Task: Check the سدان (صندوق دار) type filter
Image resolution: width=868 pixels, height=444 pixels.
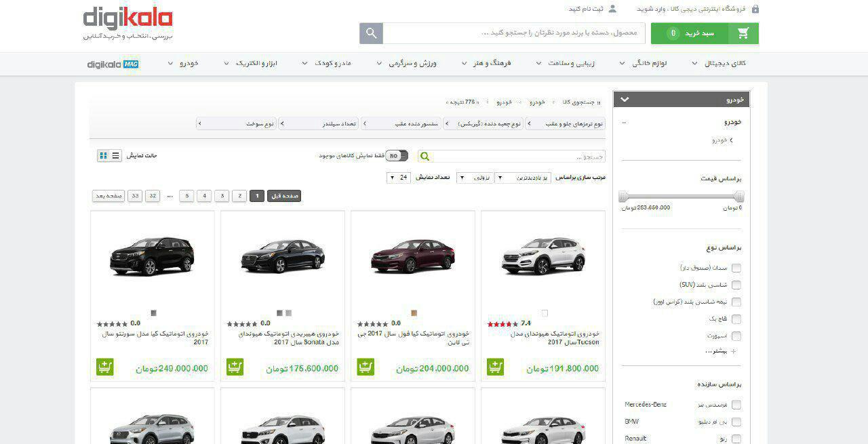Action: 736,268
